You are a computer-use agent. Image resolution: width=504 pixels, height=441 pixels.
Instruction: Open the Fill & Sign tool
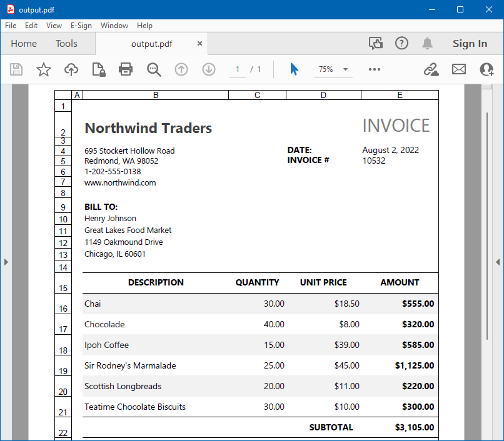pyautogui.click(x=430, y=69)
